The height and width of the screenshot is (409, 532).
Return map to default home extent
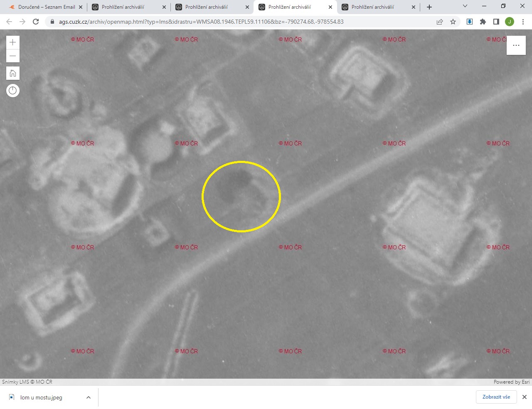(13, 74)
